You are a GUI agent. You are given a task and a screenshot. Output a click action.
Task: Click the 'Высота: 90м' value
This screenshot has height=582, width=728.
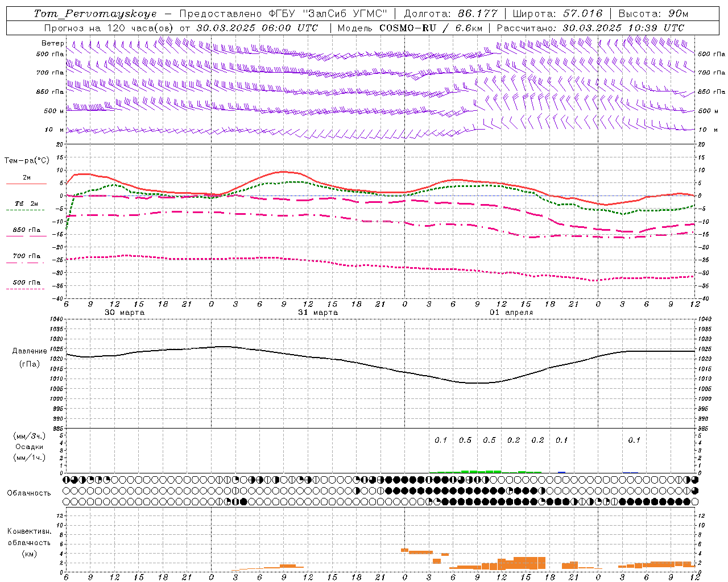click(653, 14)
